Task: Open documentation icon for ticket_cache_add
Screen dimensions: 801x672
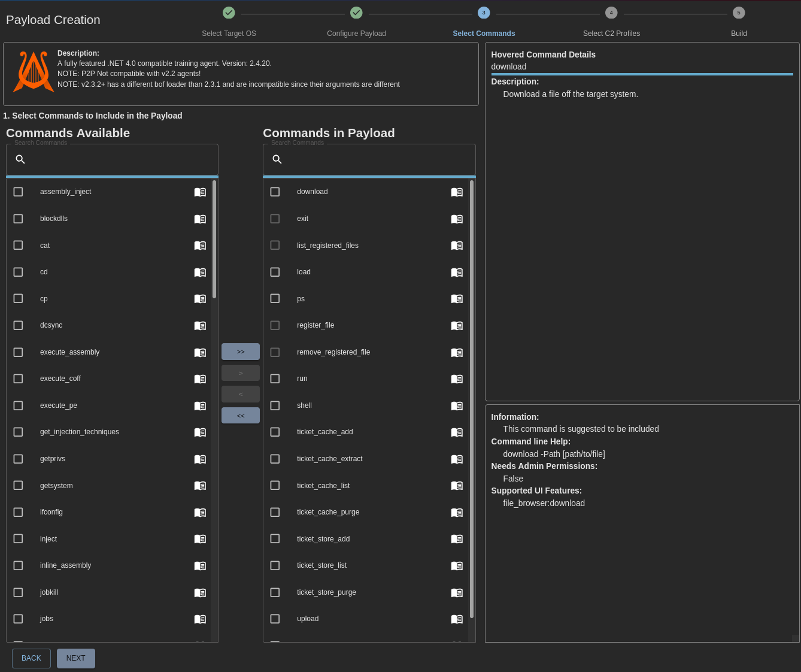Action: 457,432
